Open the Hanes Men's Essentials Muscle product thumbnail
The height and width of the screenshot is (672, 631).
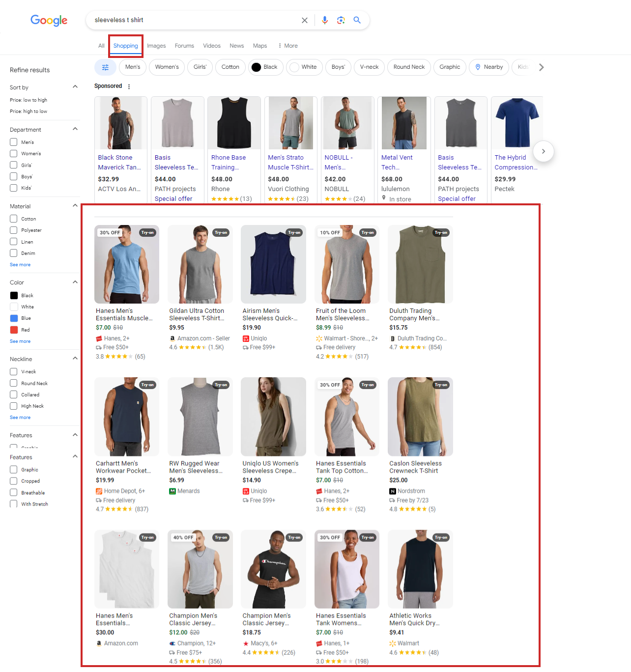(126, 264)
